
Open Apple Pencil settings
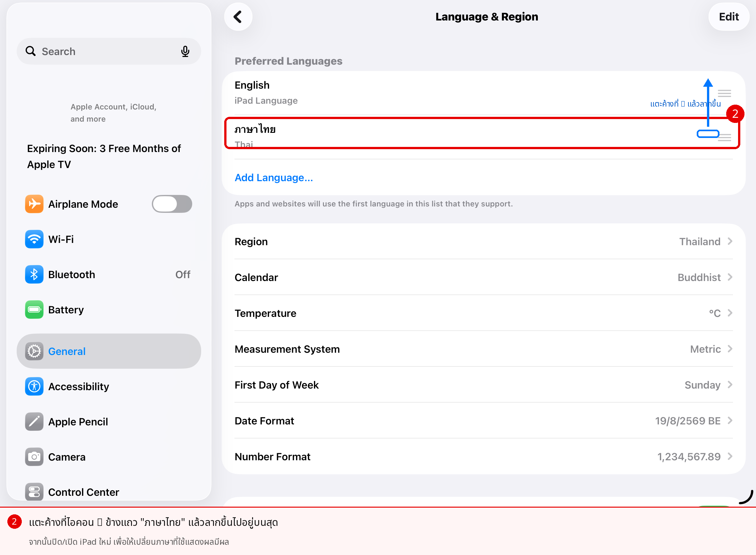point(109,422)
